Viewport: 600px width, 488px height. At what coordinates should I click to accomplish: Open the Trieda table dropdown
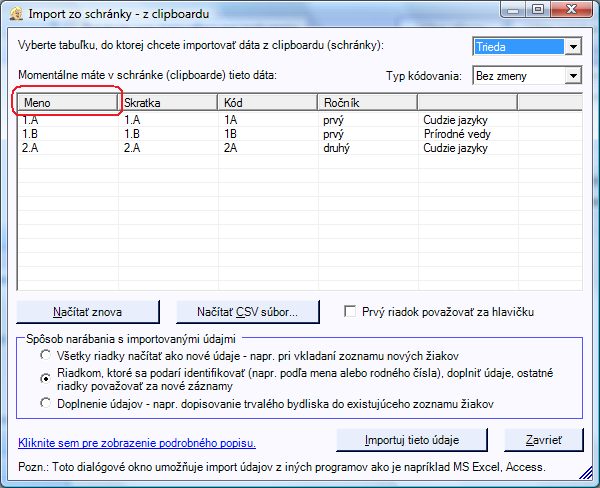click(x=573, y=47)
